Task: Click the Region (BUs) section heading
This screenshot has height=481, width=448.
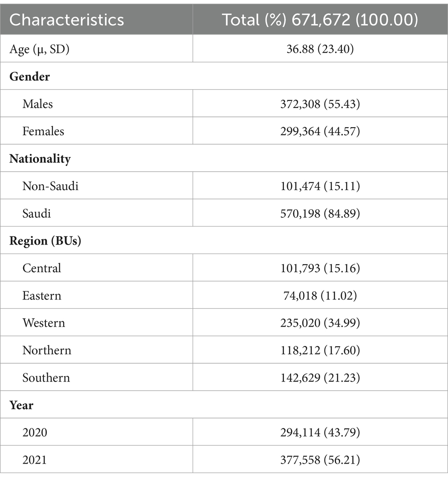Action: click(x=45, y=241)
